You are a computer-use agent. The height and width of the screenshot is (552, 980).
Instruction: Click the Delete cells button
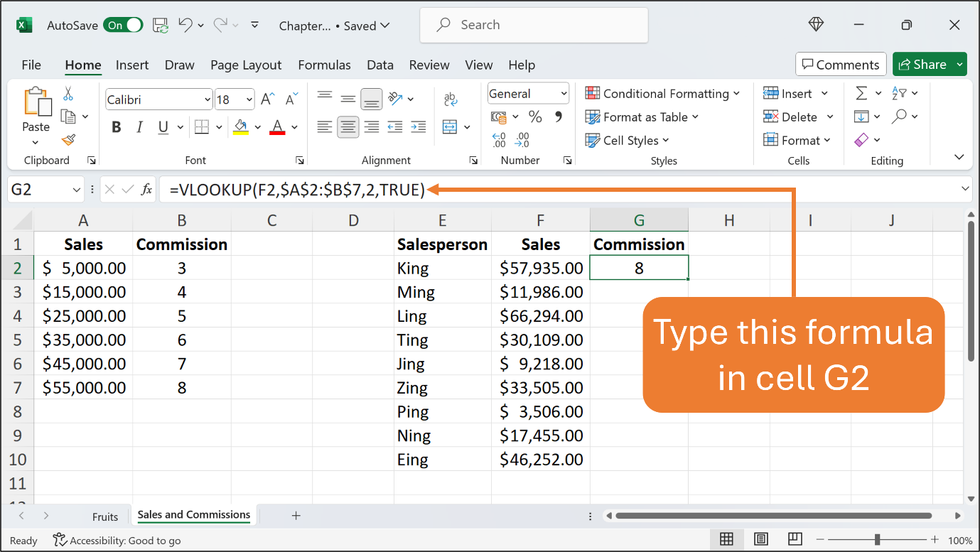(x=790, y=117)
